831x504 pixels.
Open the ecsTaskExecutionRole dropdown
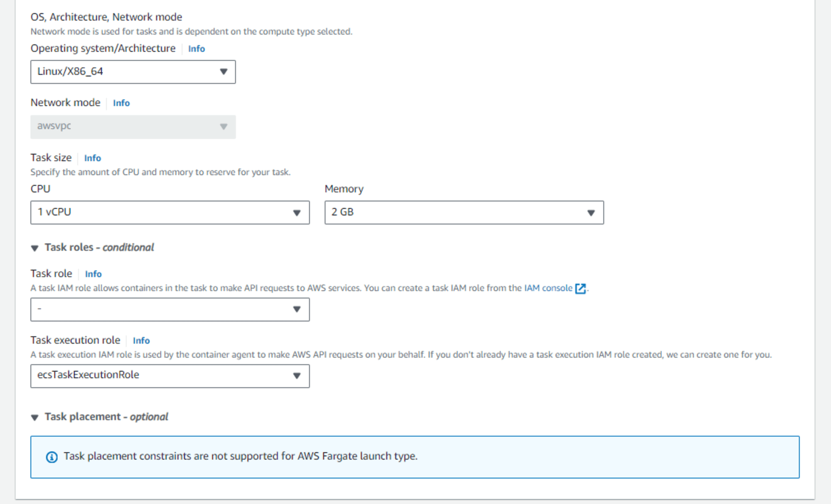(170, 376)
